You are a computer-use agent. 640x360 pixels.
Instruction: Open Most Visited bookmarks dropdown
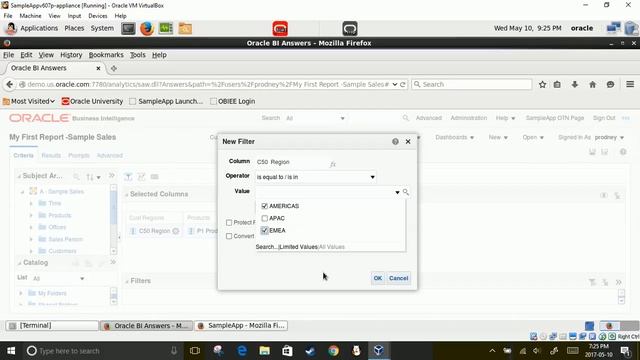pos(29,101)
